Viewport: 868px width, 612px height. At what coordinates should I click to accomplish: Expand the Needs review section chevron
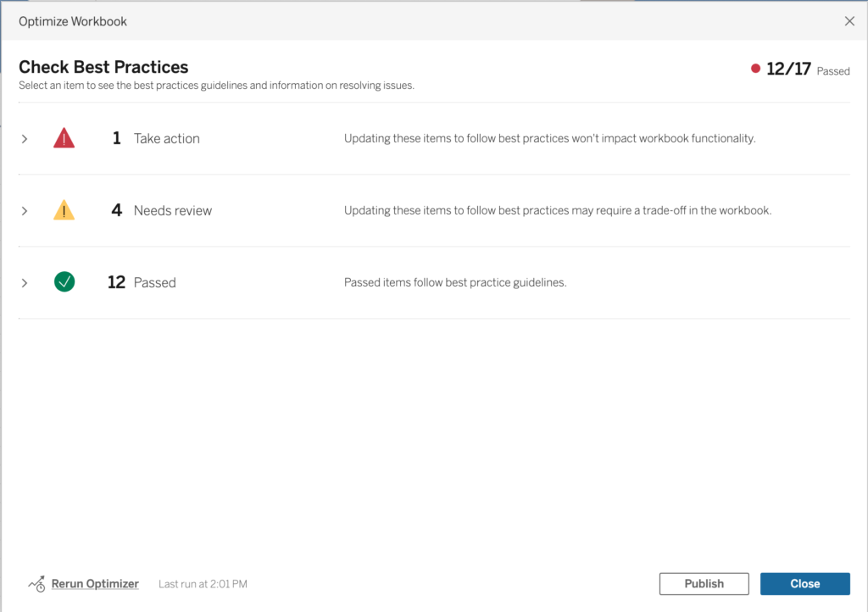point(25,211)
